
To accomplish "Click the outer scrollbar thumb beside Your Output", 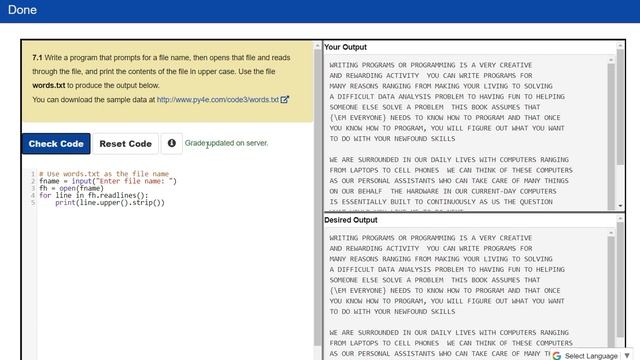I will click(x=620, y=107).
